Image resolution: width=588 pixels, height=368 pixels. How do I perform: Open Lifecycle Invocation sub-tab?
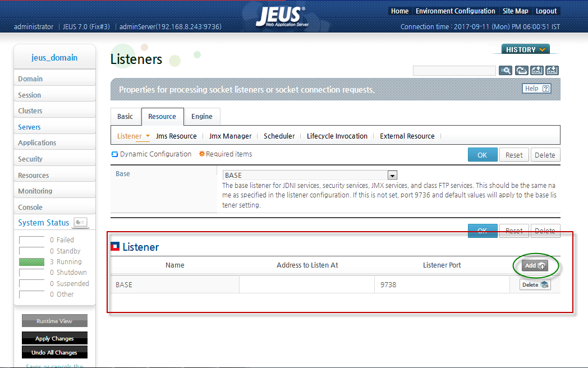click(x=337, y=136)
